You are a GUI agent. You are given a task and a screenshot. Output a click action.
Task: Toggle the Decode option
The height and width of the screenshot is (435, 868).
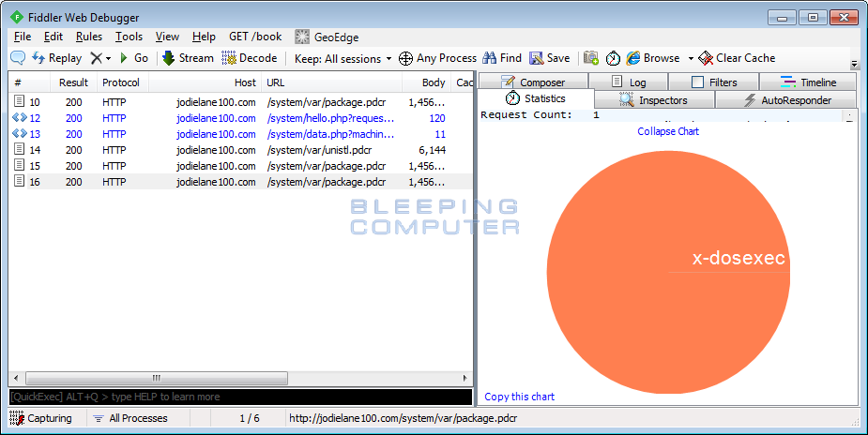[x=250, y=58]
